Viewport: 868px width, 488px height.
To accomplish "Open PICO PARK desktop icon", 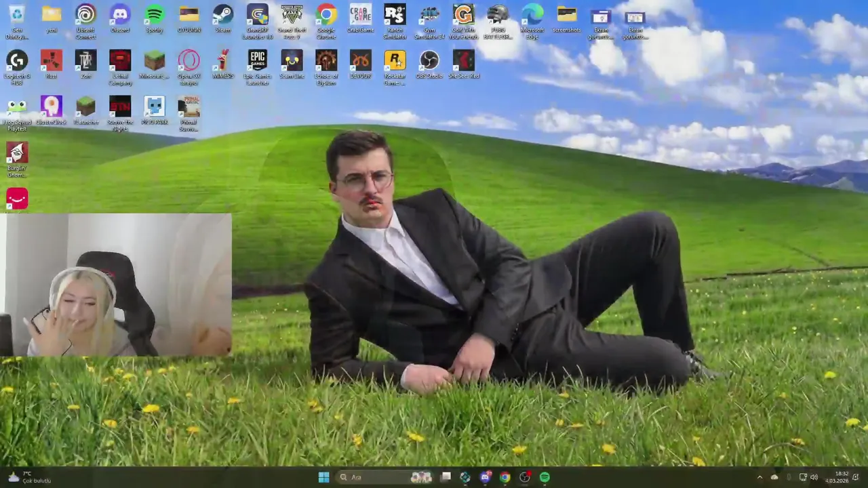I will pos(155,111).
